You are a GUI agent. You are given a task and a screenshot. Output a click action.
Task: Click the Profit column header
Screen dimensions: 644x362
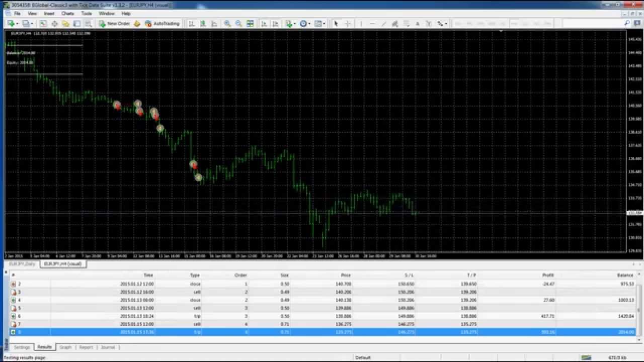[x=548, y=275]
